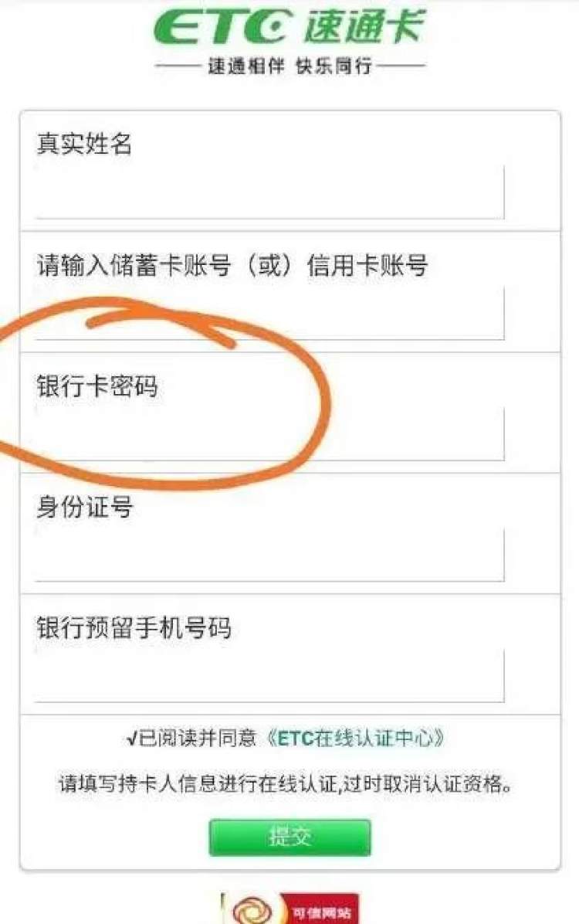Focus the 银行预留手机号码 input field
Screen dimensions: 579x924
click(x=269, y=676)
